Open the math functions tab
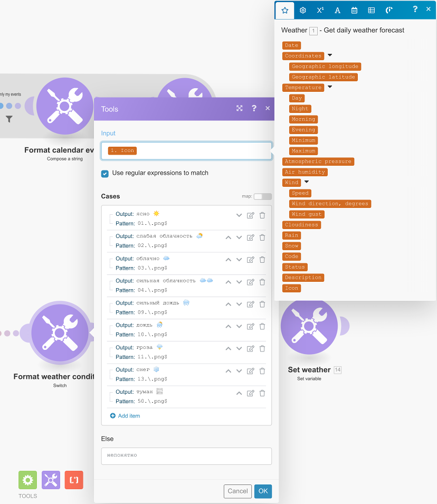The image size is (437, 504). point(320,10)
